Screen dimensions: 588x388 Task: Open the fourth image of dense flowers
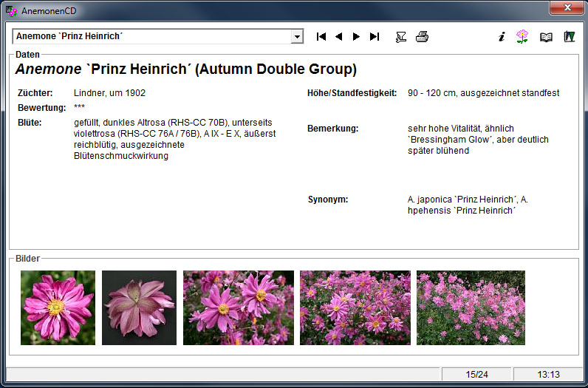[355, 307]
